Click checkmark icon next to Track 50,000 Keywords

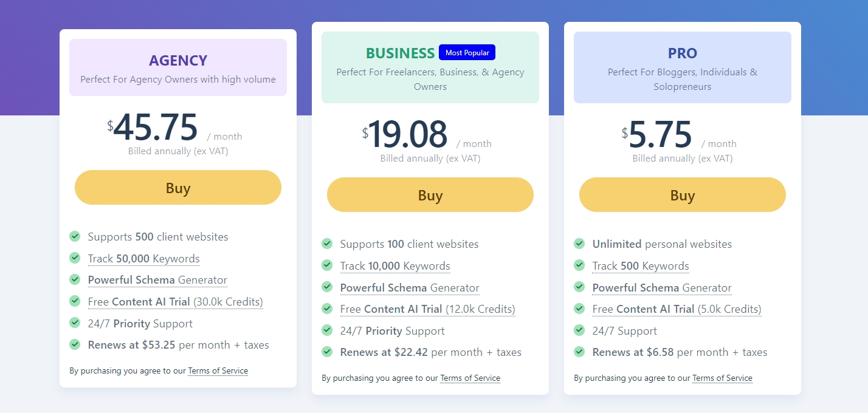point(75,258)
